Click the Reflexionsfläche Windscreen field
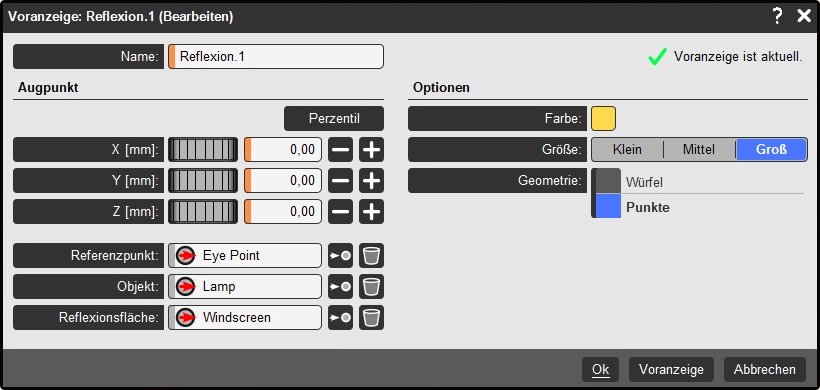Image resolution: width=820 pixels, height=390 pixels. (x=245, y=317)
